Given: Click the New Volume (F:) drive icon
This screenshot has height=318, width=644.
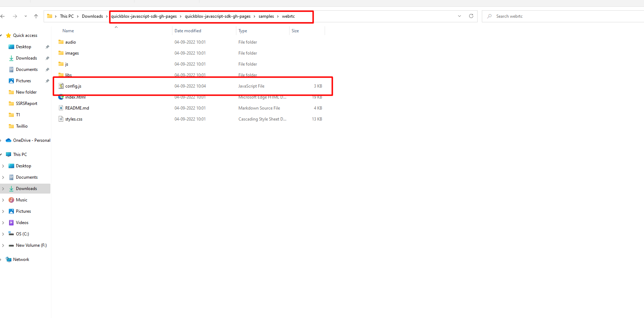Looking at the screenshot, I should click(x=11, y=245).
